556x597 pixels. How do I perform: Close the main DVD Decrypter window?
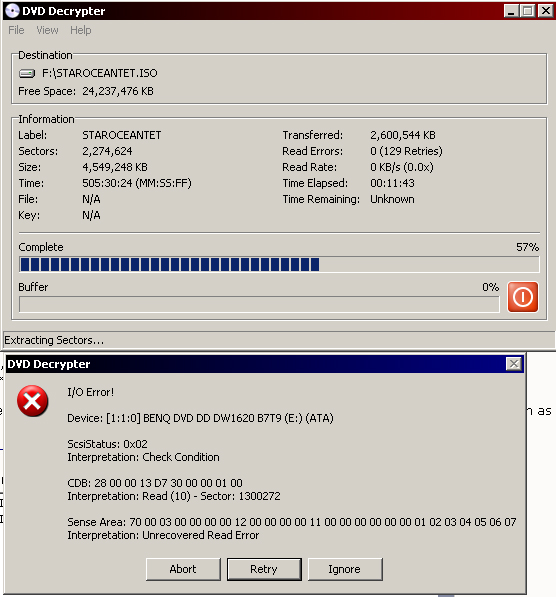(x=546, y=11)
